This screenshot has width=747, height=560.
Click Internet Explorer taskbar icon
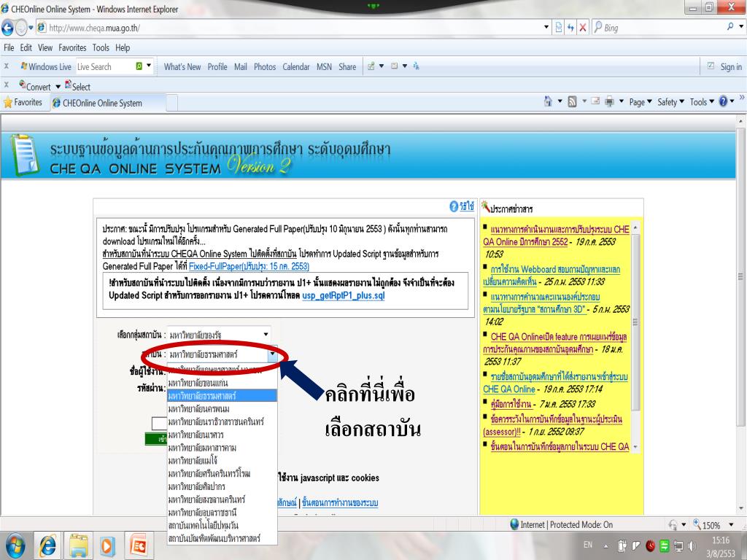[47, 545]
